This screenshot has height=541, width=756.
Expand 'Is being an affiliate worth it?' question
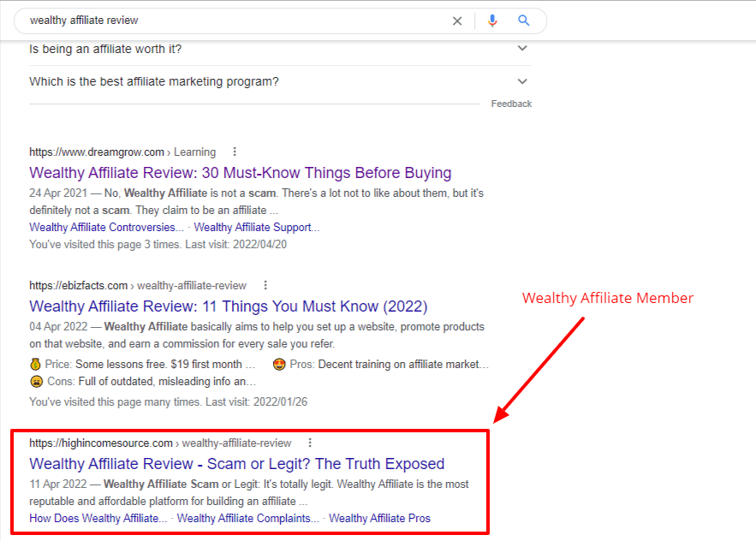(280, 49)
